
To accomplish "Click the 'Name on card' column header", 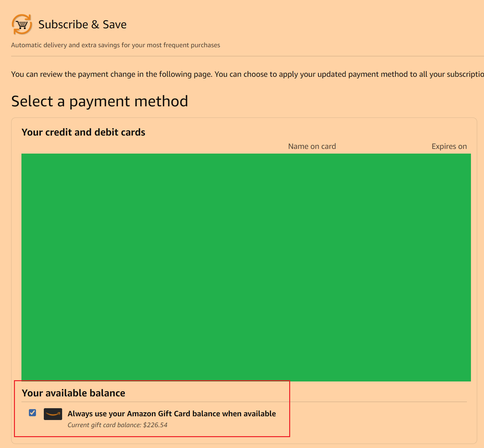I will coord(312,146).
